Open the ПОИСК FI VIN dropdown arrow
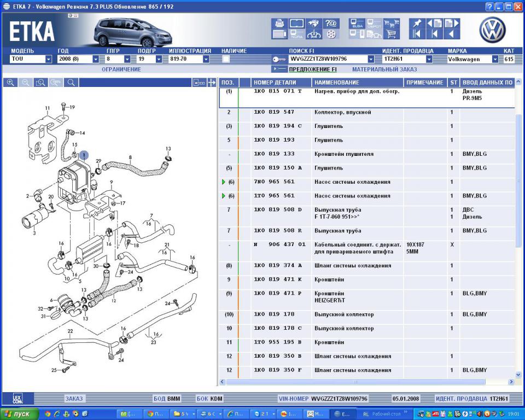525x420 pixels. (x=371, y=59)
